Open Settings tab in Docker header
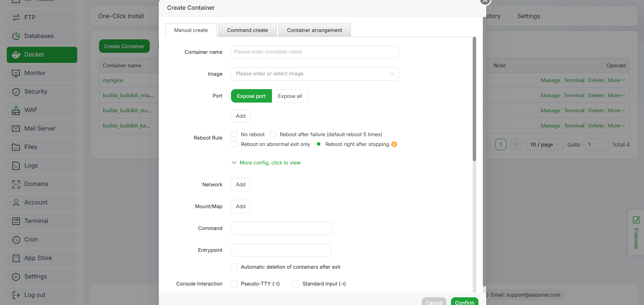 click(x=528, y=16)
